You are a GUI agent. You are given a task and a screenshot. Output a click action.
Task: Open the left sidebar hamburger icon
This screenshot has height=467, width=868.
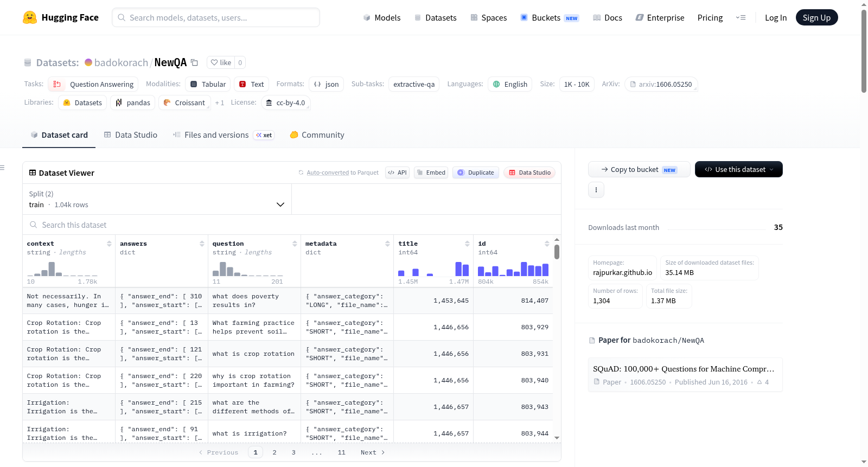click(x=2, y=168)
